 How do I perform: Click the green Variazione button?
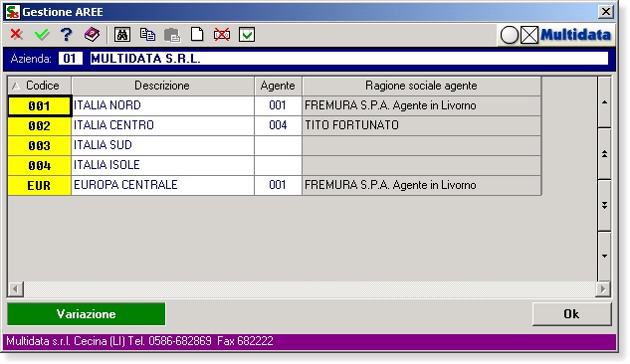(x=86, y=314)
